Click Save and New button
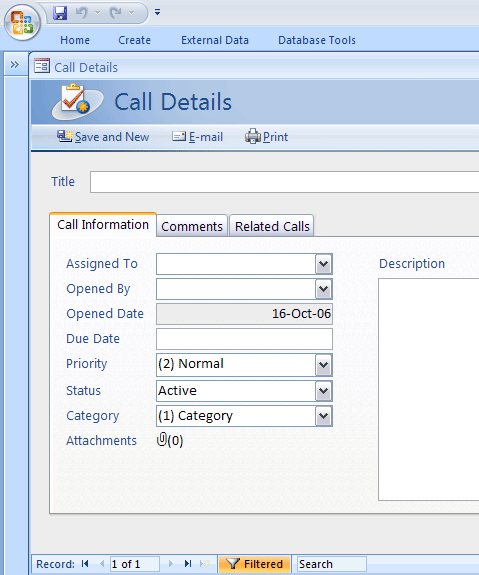Image resolution: width=479 pixels, height=575 pixels. tap(103, 137)
